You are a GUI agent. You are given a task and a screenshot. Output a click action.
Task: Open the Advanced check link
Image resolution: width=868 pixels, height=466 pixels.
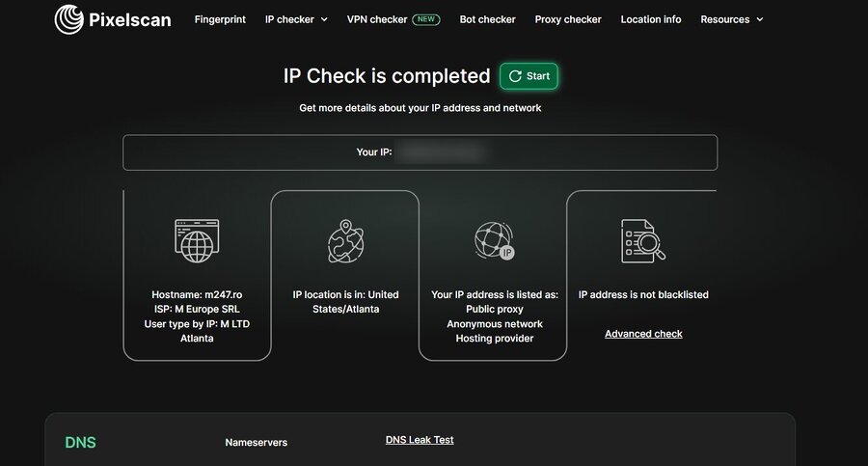[643, 334]
